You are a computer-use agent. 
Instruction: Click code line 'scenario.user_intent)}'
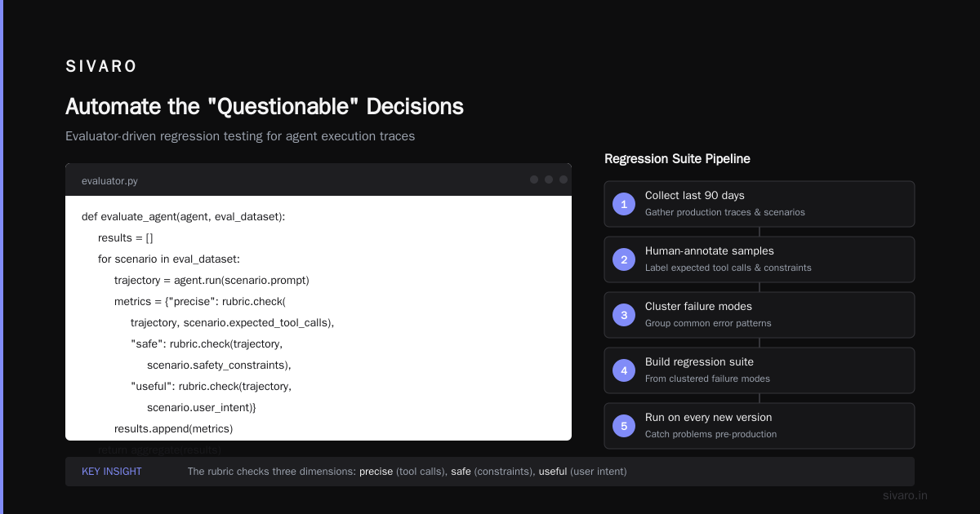pyautogui.click(x=202, y=408)
